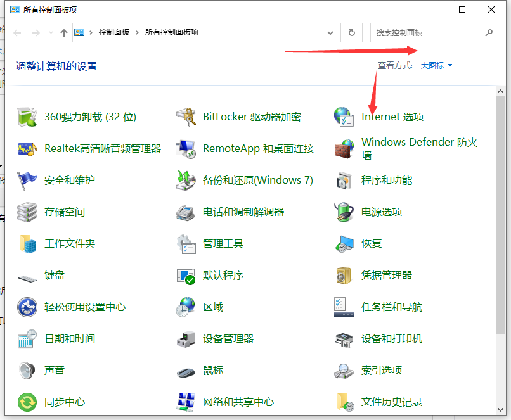This screenshot has width=511, height=420.
Task: Maximize the 所有控制面板项 window
Action: (462, 10)
